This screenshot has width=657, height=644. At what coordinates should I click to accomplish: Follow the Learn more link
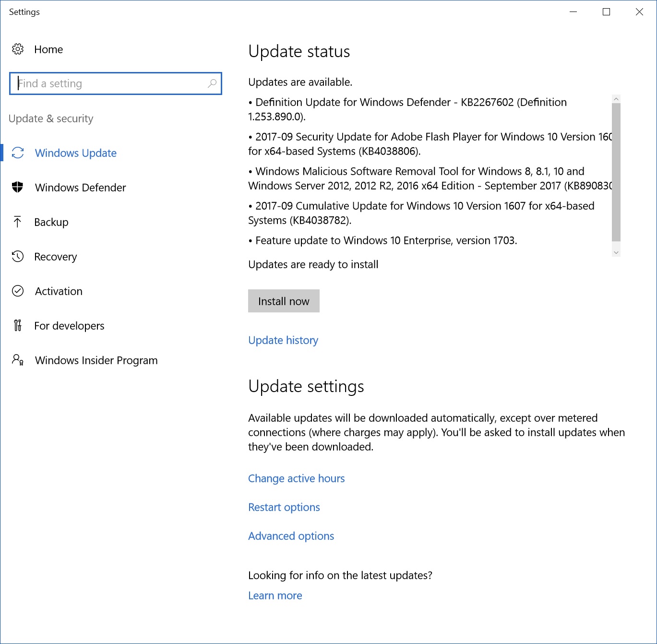tap(275, 596)
